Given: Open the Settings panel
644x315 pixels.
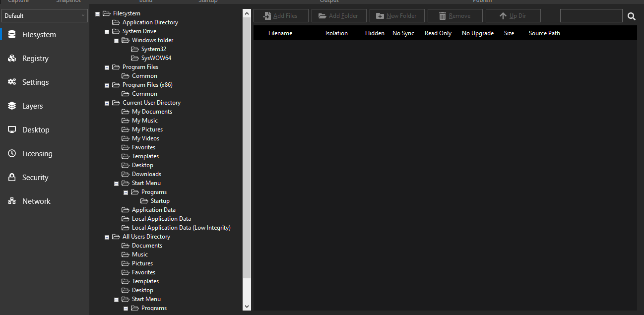Looking at the screenshot, I should click(35, 82).
